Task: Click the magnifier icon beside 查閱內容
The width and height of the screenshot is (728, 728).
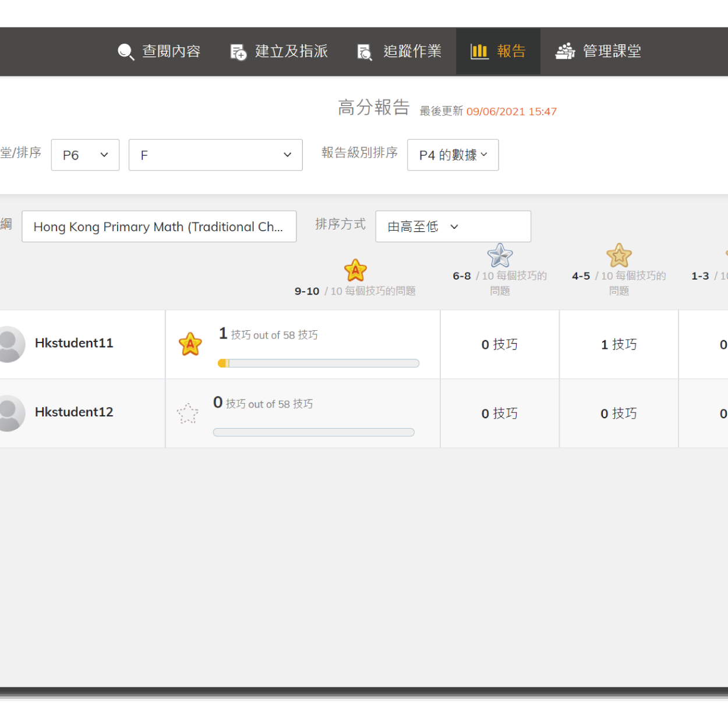Action: (x=126, y=52)
